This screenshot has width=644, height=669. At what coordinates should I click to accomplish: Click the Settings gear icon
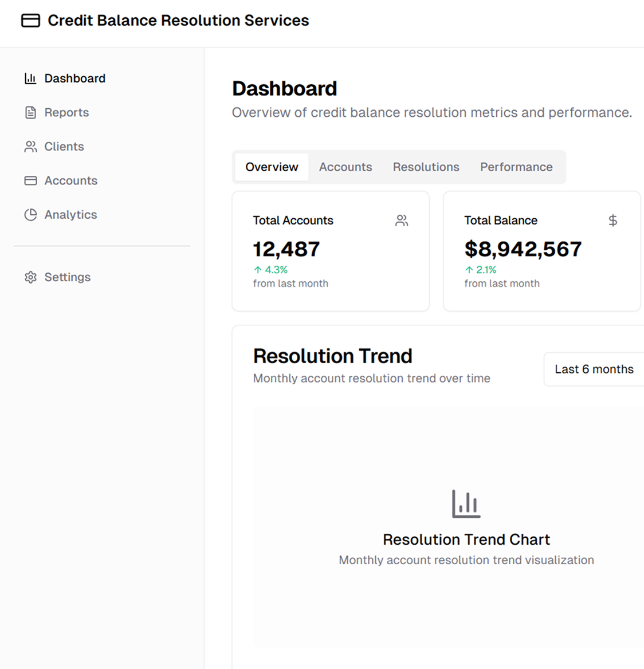(x=30, y=277)
